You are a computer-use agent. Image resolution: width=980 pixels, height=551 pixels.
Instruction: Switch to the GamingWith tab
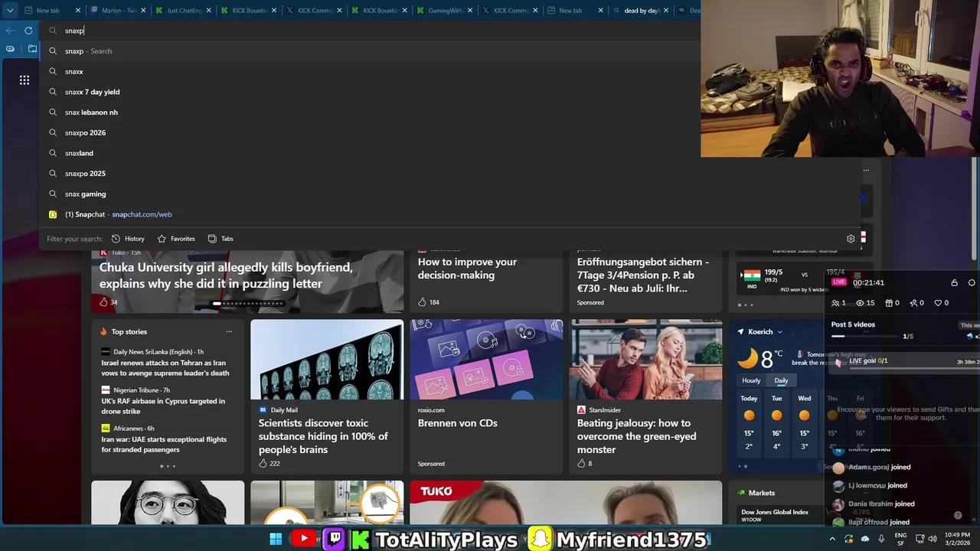(x=443, y=11)
